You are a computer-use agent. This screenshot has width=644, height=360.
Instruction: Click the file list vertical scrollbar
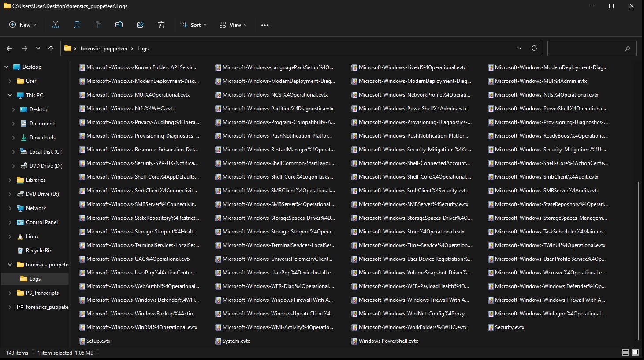(638, 260)
